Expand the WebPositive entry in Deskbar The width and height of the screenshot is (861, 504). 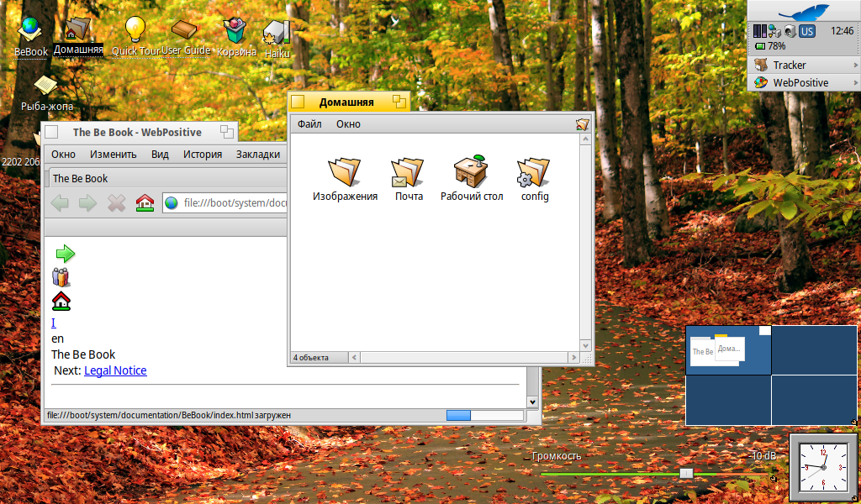tap(803, 82)
